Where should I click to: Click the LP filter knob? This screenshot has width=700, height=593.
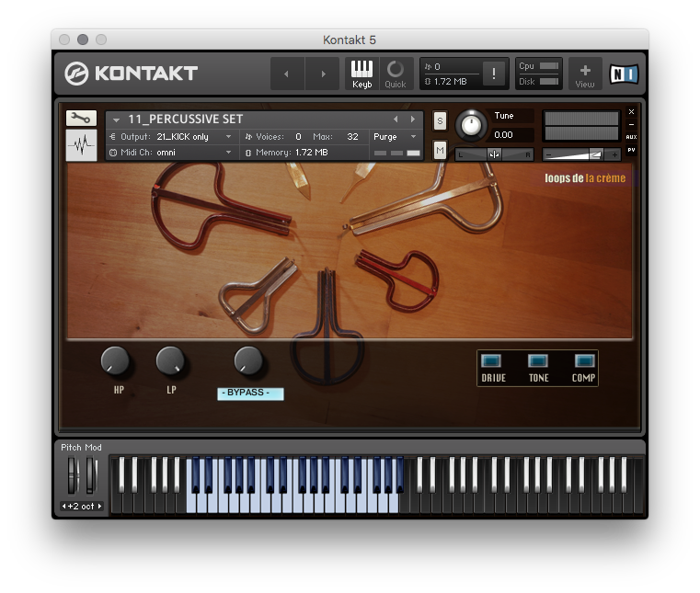pyautogui.click(x=170, y=361)
